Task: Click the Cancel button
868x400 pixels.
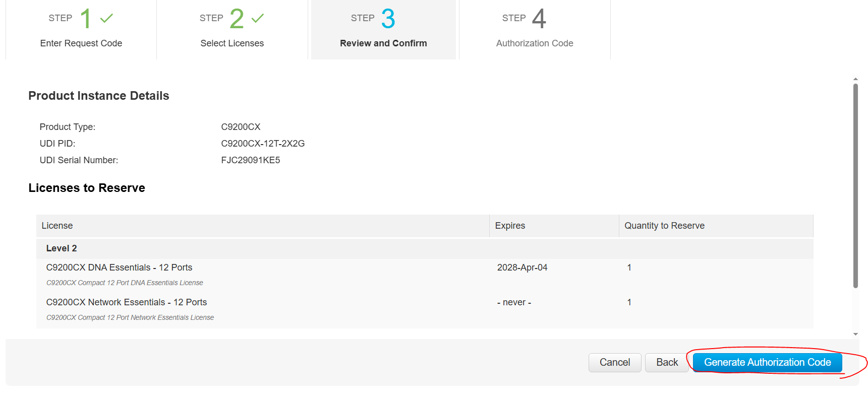Action: (615, 363)
